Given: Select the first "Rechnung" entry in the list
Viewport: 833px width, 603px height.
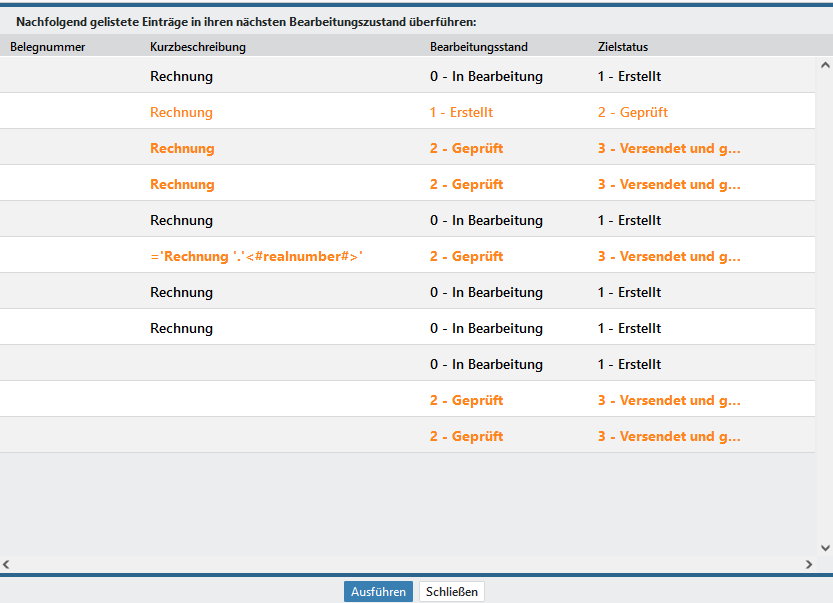Looking at the screenshot, I should 181,77.
